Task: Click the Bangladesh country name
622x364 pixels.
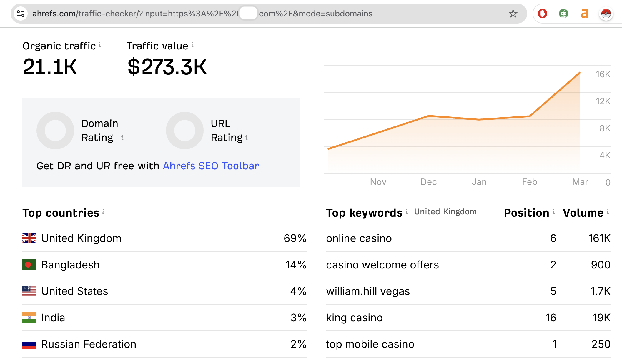Action: [x=70, y=265]
